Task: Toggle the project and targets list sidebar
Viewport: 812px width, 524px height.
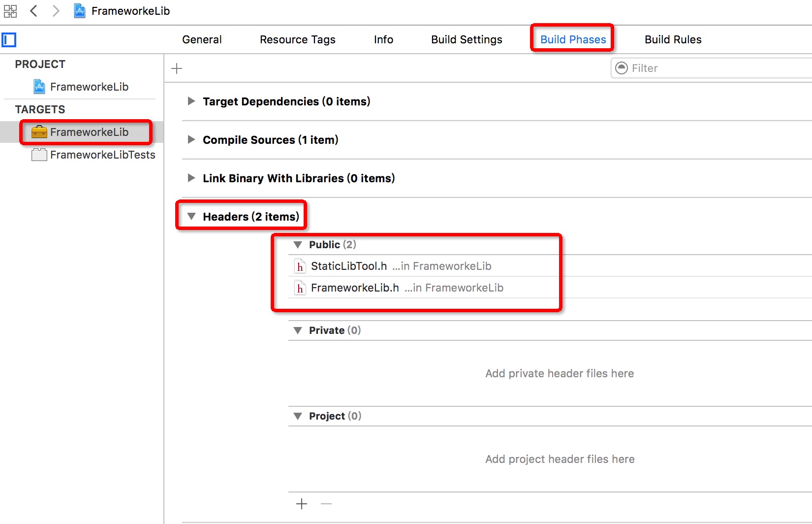Action: 9,40
